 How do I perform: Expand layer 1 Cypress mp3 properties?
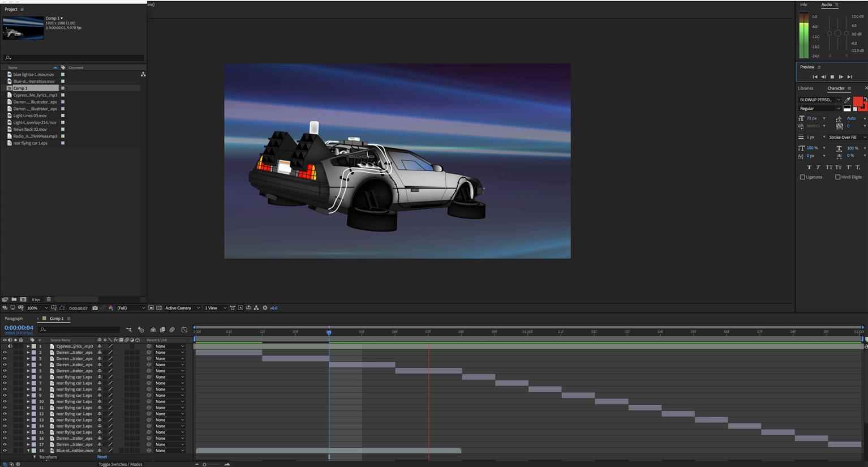pos(28,346)
